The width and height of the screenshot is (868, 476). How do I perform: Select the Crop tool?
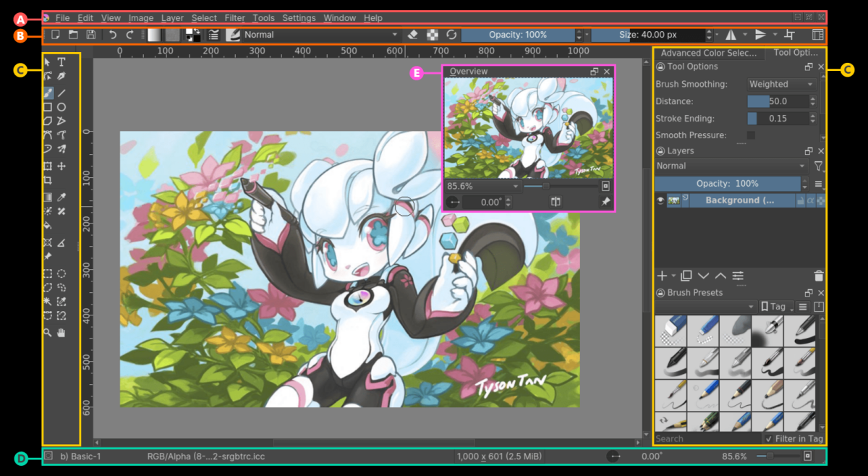(x=48, y=180)
